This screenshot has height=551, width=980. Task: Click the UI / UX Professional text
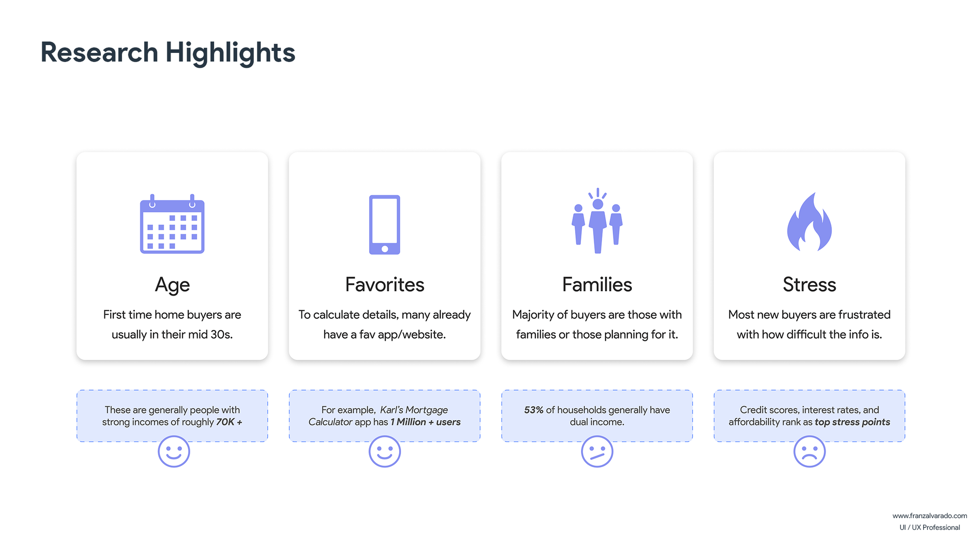pyautogui.click(x=930, y=527)
